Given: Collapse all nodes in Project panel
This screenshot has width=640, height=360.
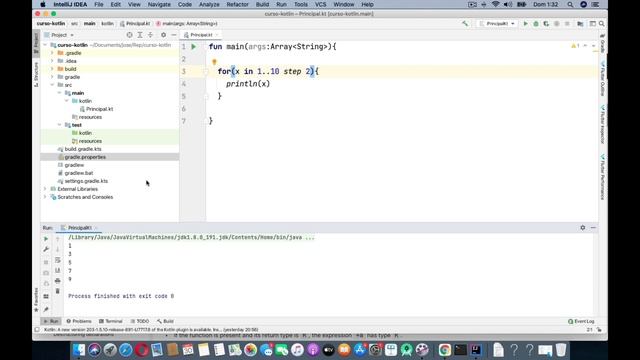Looking at the screenshot, I should tap(150, 35).
